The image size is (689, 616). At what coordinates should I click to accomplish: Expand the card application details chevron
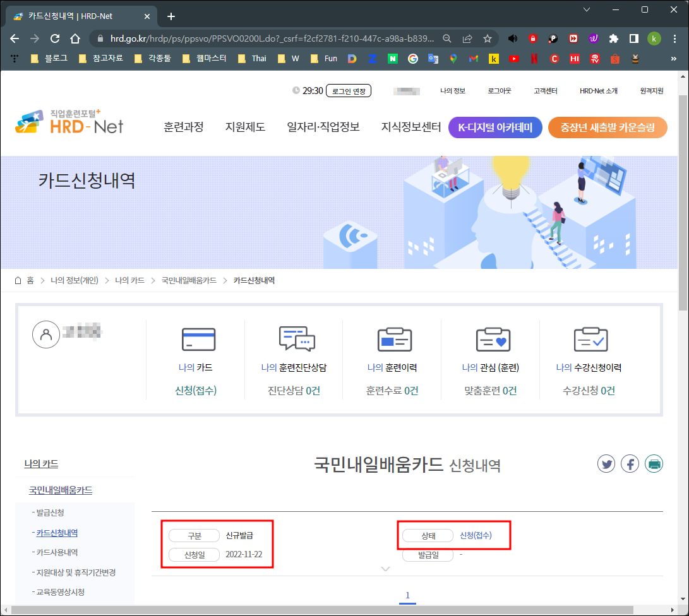click(x=385, y=568)
